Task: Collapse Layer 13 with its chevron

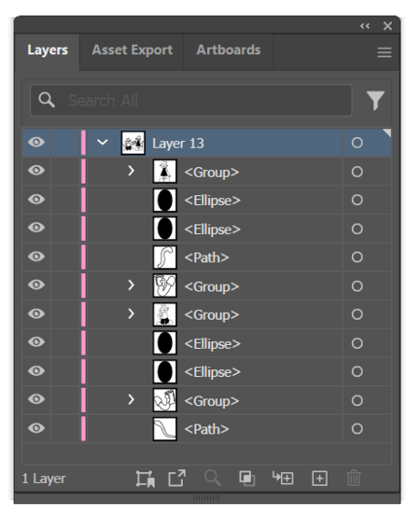Action: (103, 143)
